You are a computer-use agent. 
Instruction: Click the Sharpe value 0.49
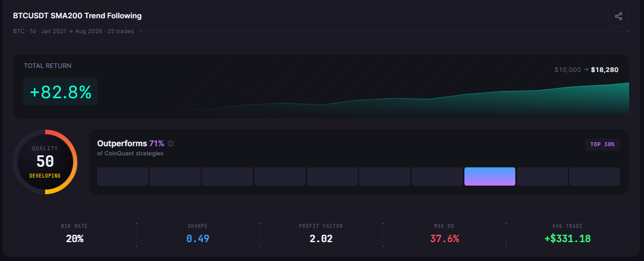pos(198,238)
